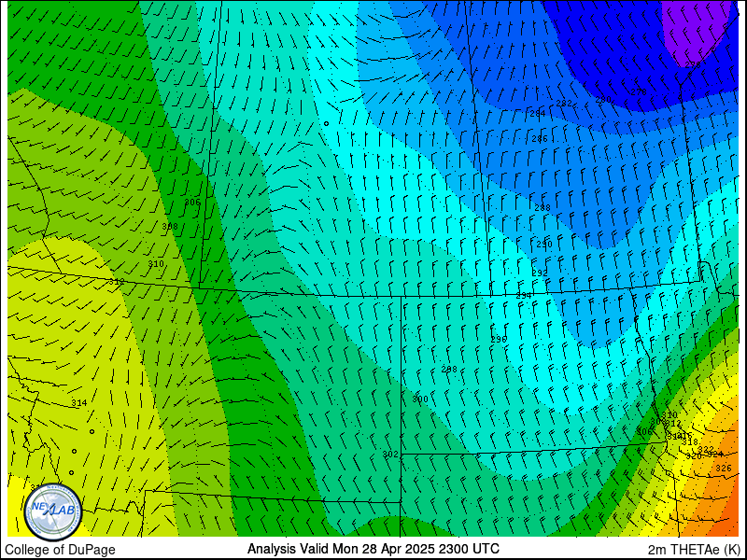
Task: Click the 282 contour label
Action: click(x=564, y=104)
